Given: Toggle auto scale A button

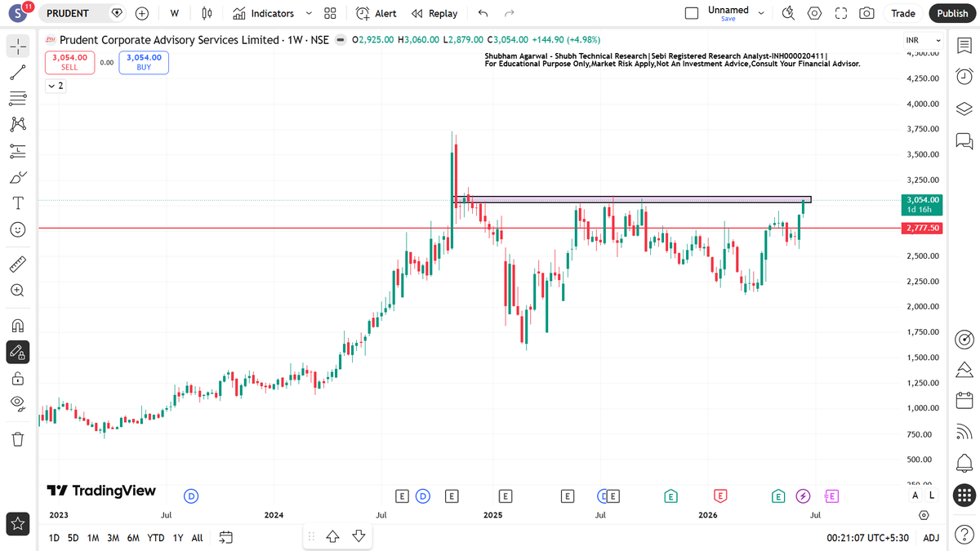Looking at the screenshot, I should 915,495.
